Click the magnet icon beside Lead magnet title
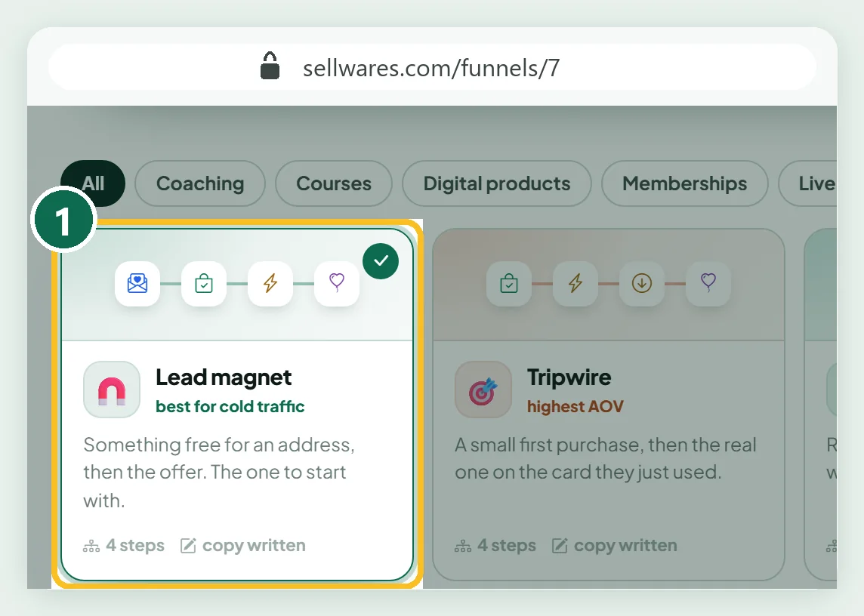864x616 pixels. point(112,390)
